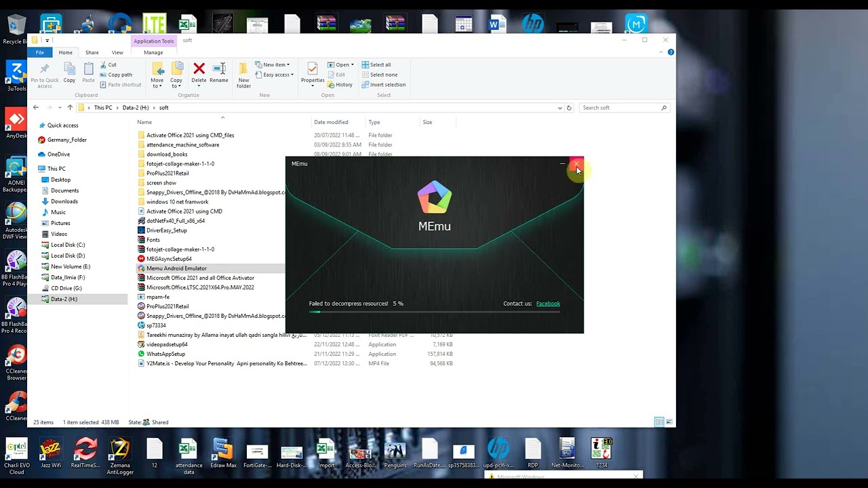Select New Volume (E:) drive
This screenshot has height=488, width=868.
pos(70,266)
